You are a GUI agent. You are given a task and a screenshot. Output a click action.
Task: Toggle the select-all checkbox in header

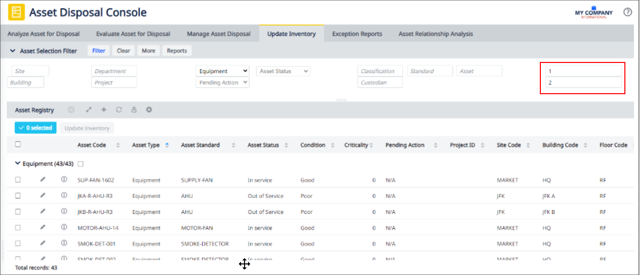[18, 145]
